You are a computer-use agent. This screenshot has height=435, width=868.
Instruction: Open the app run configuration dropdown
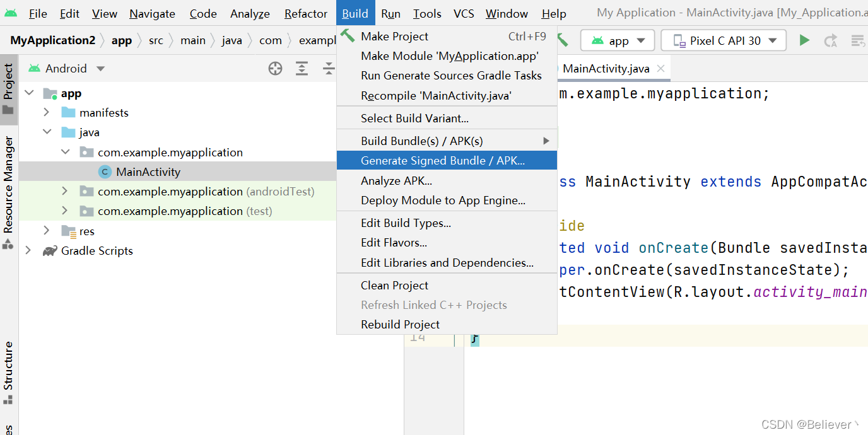tap(618, 41)
